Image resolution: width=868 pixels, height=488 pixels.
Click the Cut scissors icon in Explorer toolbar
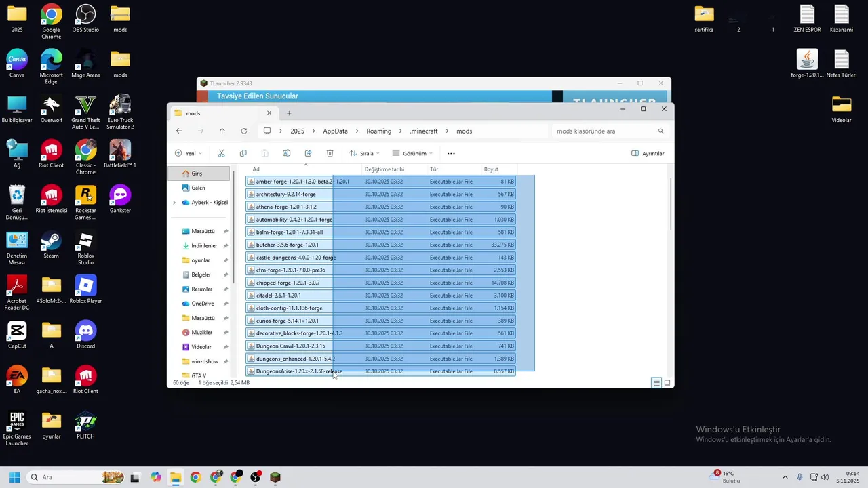(221, 153)
